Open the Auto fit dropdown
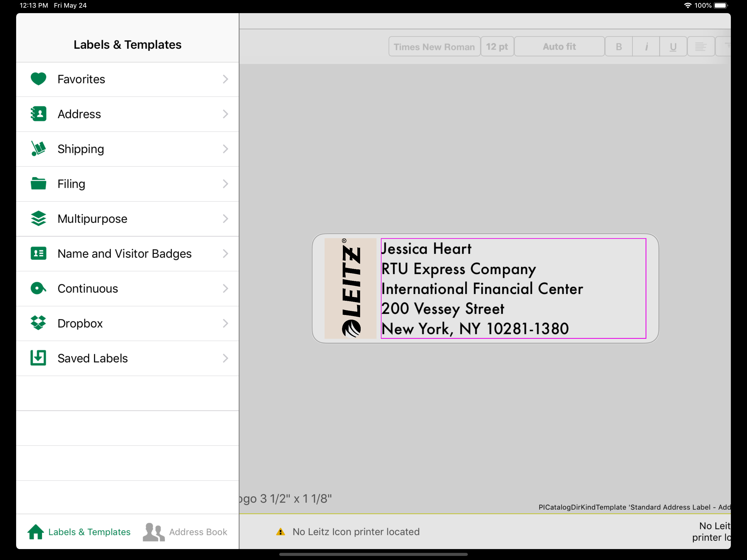 [x=559, y=46]
